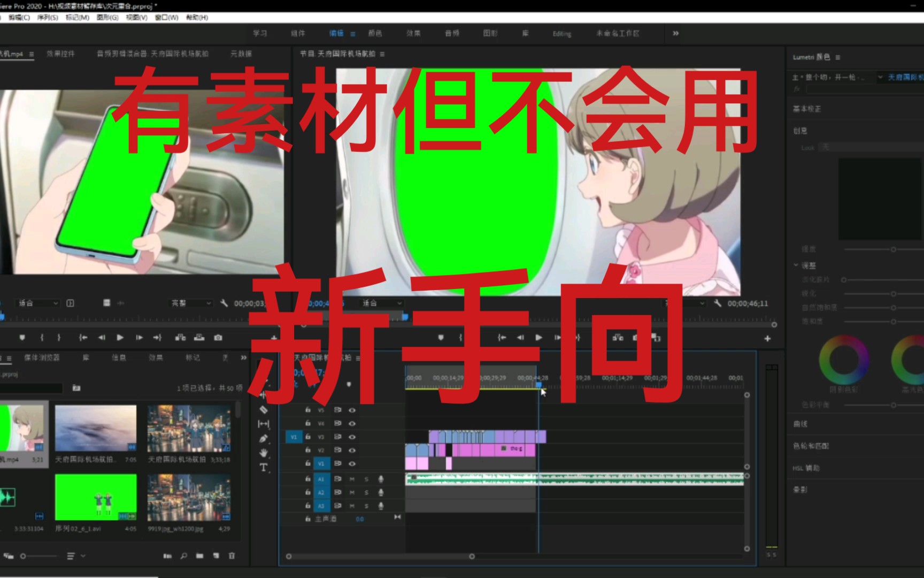Open the 标记(M) menu
The image size is (924, 578).
point(77,18)
